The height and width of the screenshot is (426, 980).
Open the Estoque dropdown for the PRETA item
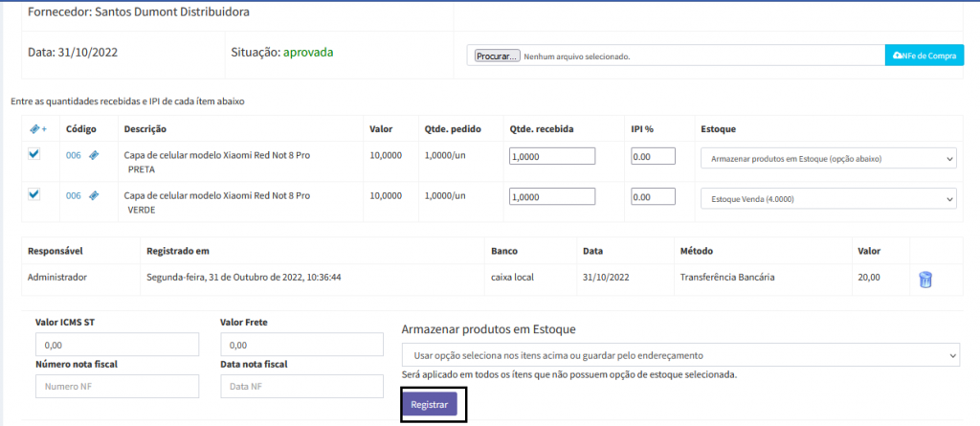[x=828, y=158]
